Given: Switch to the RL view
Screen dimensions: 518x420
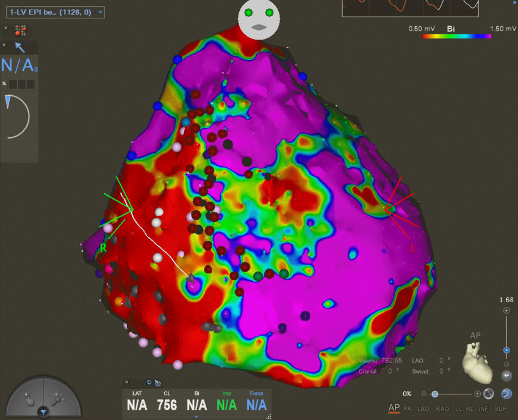Looking at the screenshot, I should pos(469,409).
